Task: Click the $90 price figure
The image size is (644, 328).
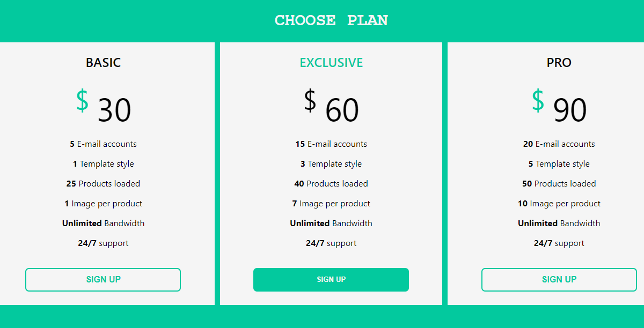Action: click(x=570, y=110)
